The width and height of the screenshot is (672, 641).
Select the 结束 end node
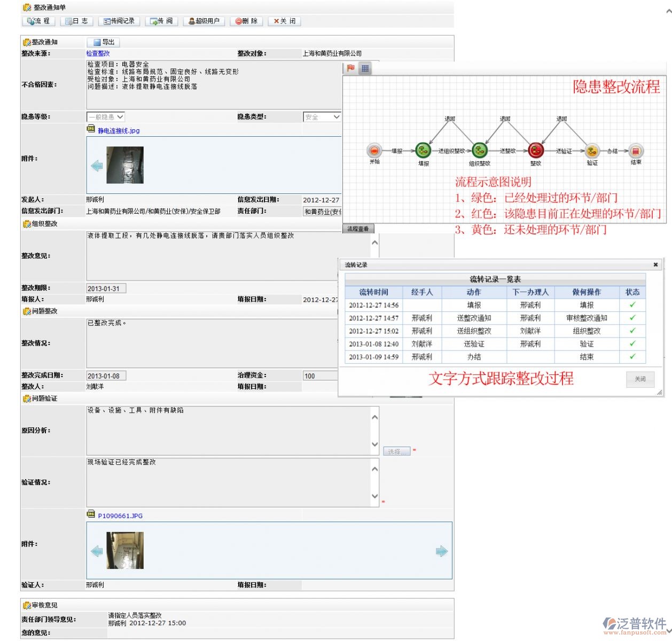click(x=636, y=151)
